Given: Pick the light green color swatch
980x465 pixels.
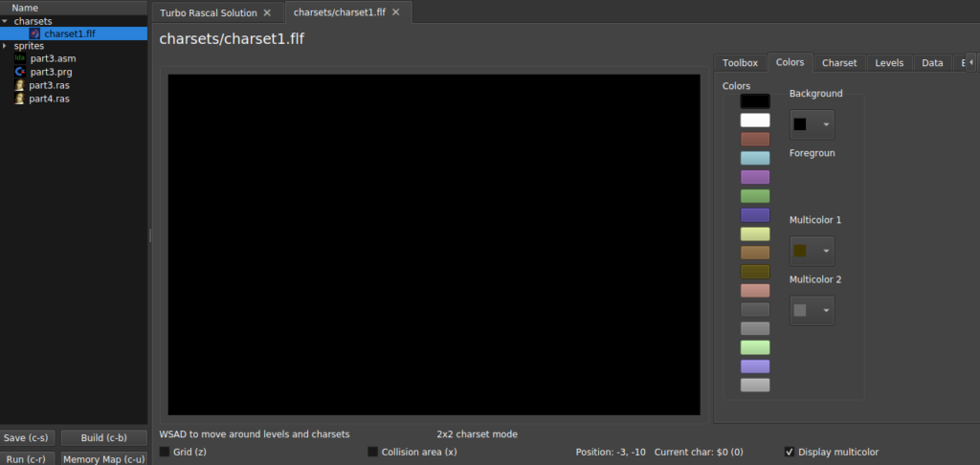Looking at the screenshot, I should tap(755, 347).
